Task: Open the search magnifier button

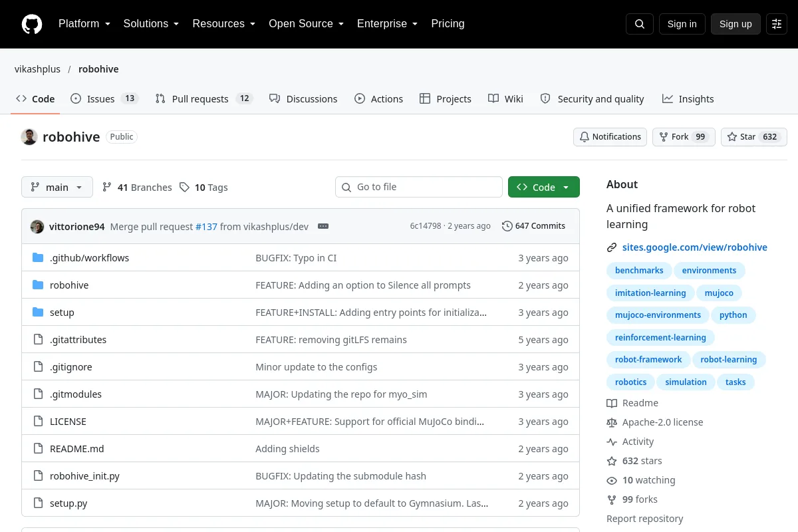Action: (640, 24)
